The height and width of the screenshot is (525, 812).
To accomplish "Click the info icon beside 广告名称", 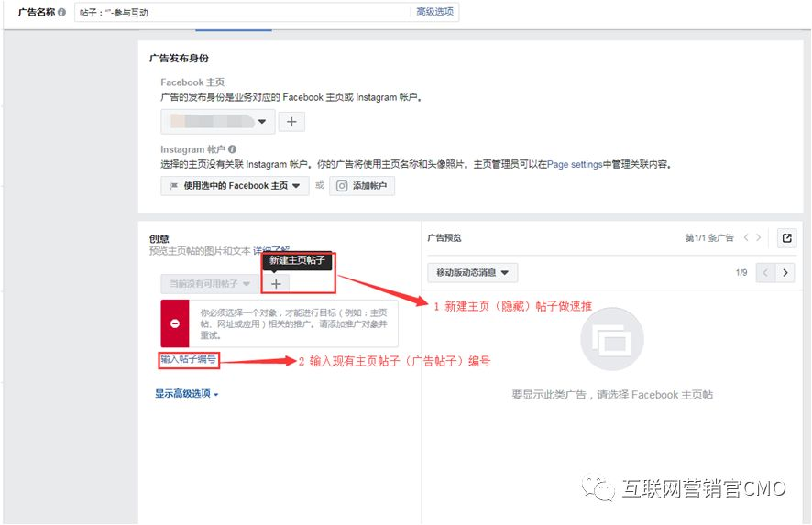I will tap(61, 12).
